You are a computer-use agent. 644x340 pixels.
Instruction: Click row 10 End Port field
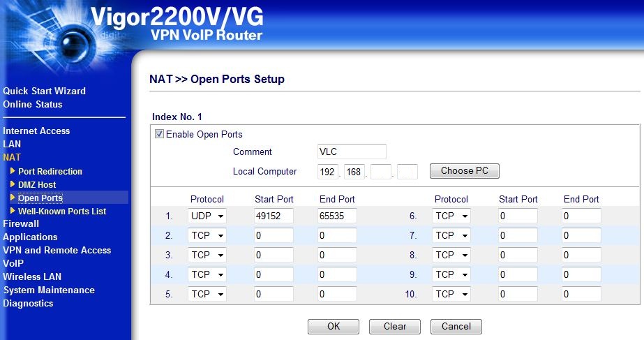(582, 294)
